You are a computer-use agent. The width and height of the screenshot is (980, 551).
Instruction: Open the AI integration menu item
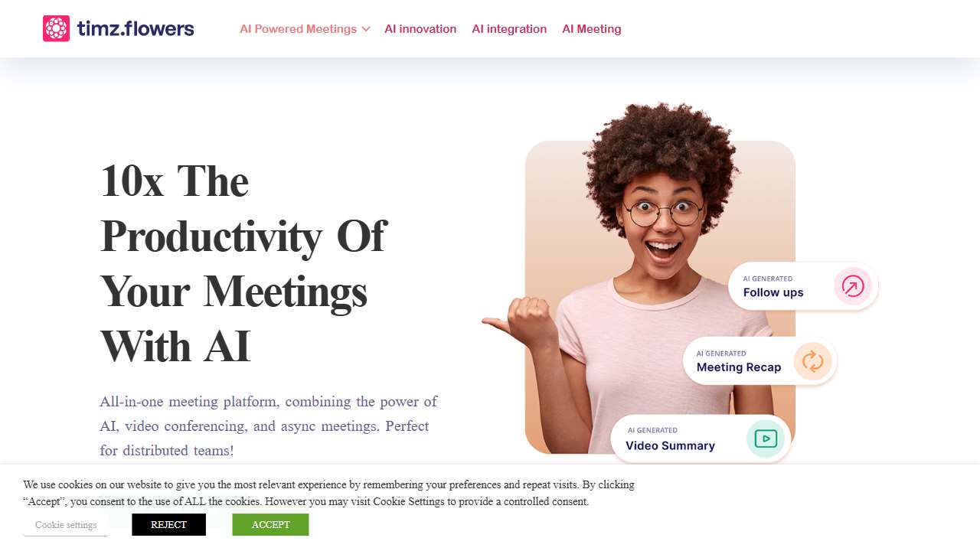pos(509,29)
